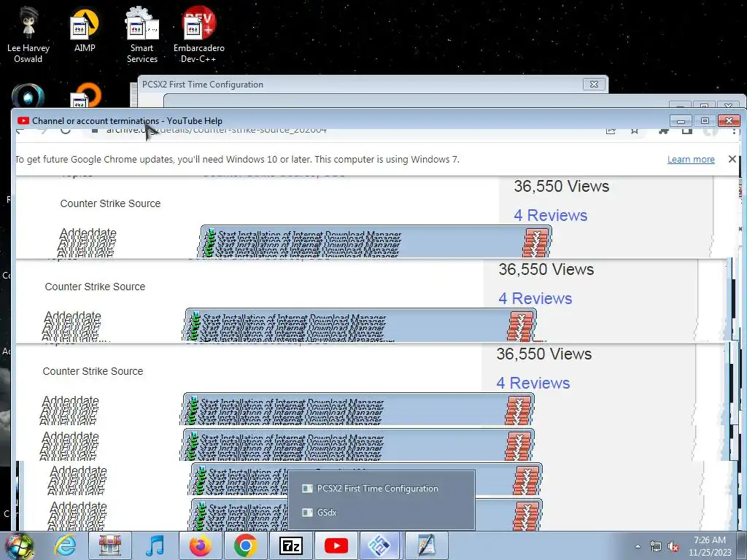Screen dimensions: 747x560
Task: Open the clock showing 7:26 AM
Action: [710, 546]
